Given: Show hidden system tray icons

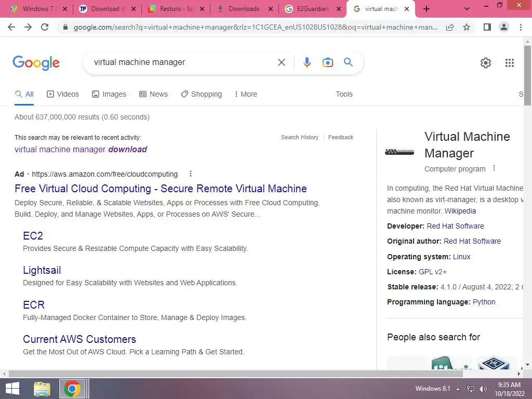Looking at the screenshot, I should pyautogui.click(x=458, y=389).
